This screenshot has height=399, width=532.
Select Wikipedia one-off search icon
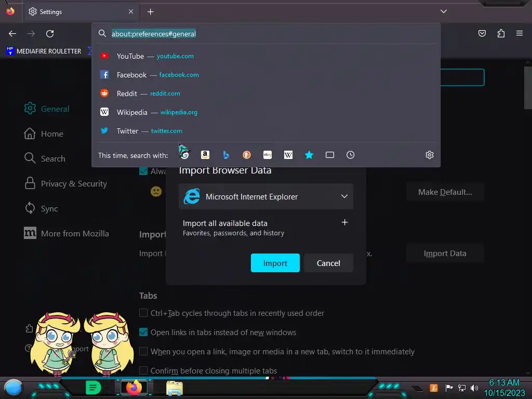tap(288, 155)
